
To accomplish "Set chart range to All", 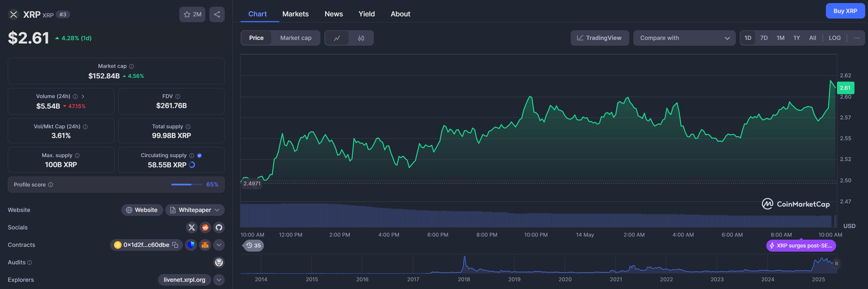I will point(813,38).
